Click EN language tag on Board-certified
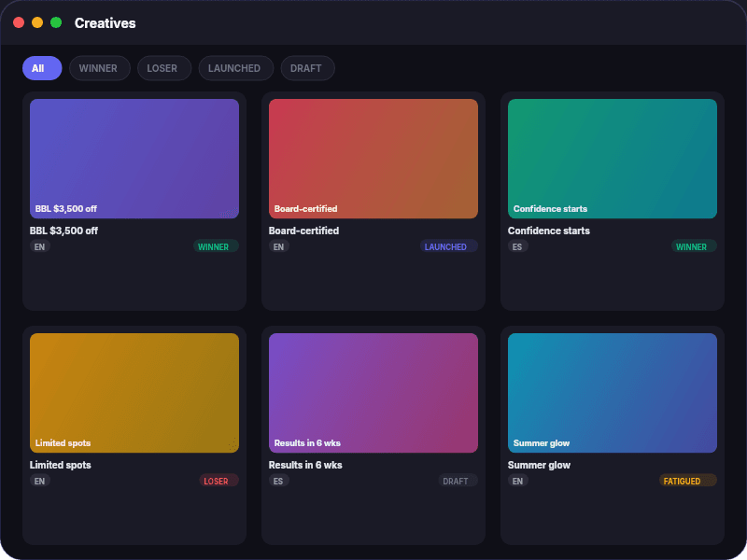 click(278, 246)
